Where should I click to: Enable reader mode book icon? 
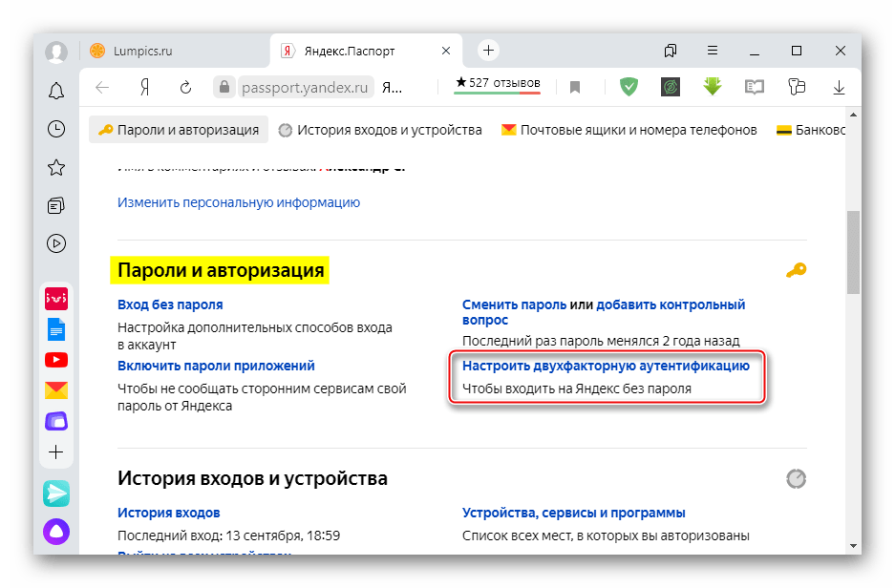point(754,87)
